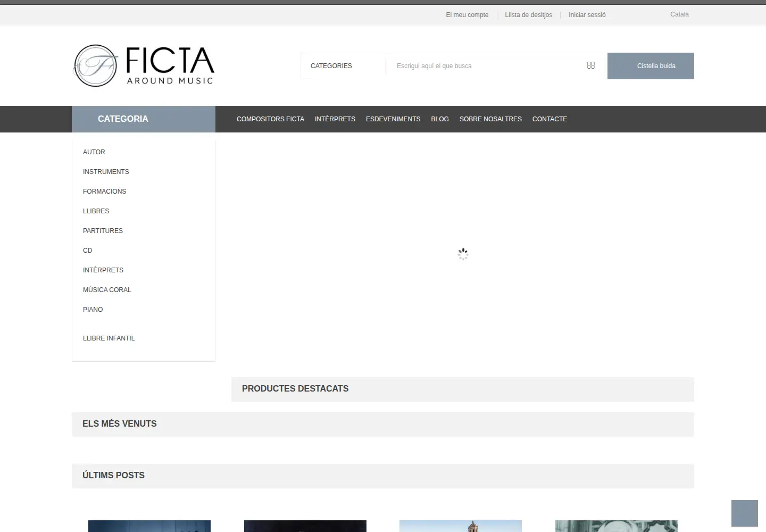Click the PRODUCTES DESTACATS heading

click(x=295, y=389)
